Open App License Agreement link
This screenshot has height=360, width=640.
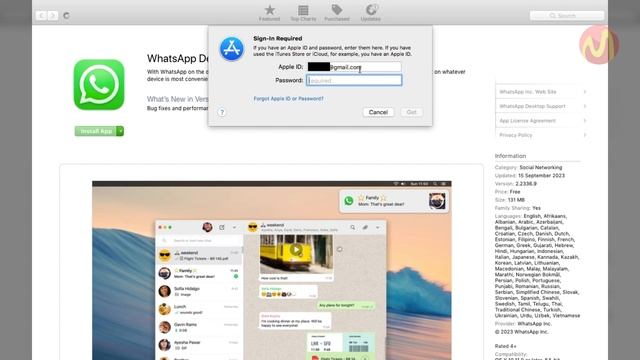point(527,121)
